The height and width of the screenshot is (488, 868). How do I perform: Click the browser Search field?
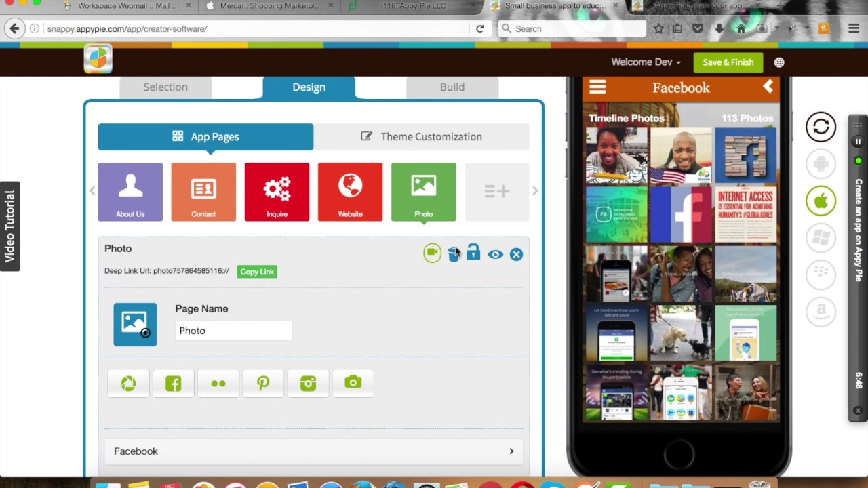click(572, 29)
